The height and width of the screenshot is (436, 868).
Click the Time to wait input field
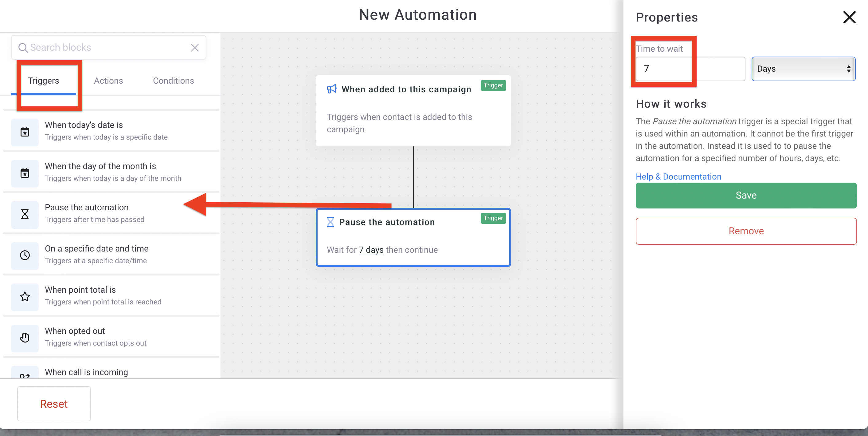690,69
